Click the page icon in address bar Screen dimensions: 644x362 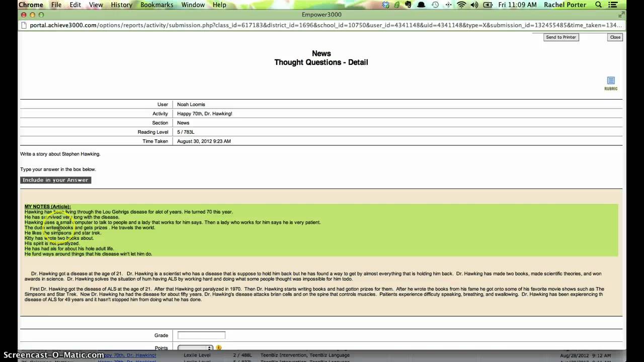pos(24,25)
